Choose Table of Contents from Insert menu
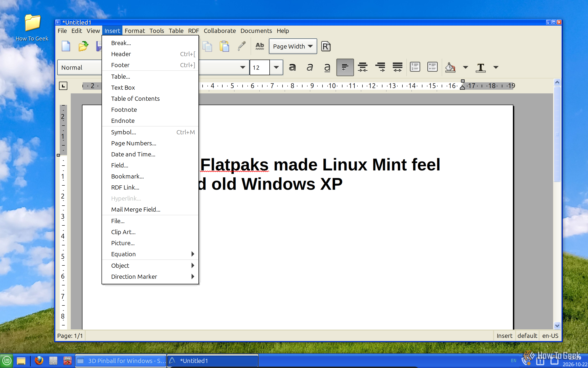 pos(150,98)
